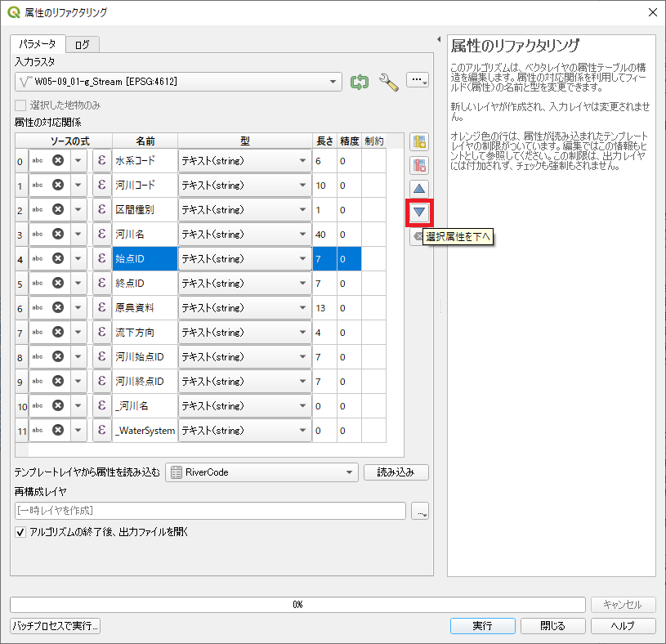Click the 0% progress bar
The image size is (666, 644).
(x=297, y=605)
